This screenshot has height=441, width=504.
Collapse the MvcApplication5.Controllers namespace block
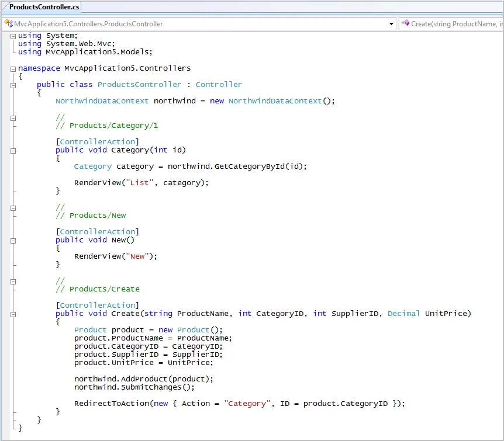pyautogui.click(x=13, y=68)
